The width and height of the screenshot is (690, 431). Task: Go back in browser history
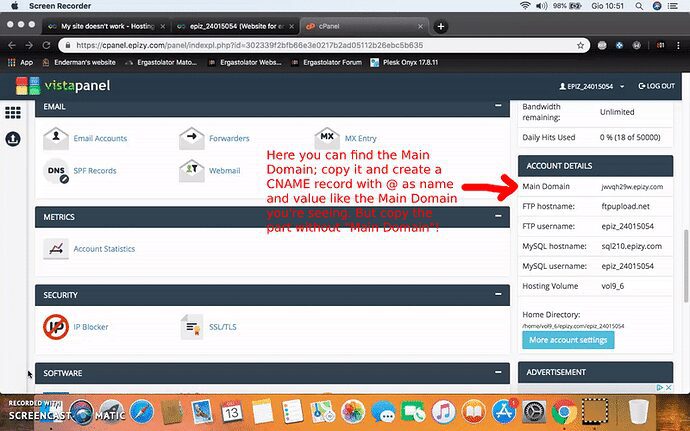click(12, 45)
